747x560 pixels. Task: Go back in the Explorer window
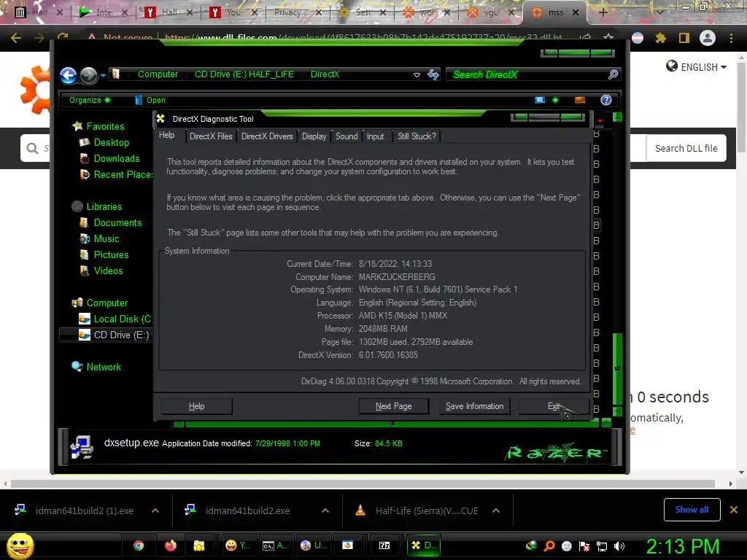(x=68, y=75)
